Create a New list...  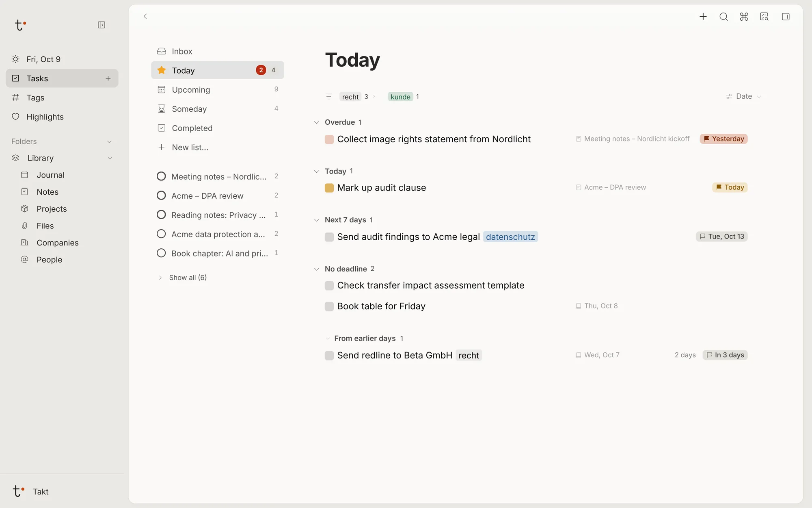coord(218,147)
